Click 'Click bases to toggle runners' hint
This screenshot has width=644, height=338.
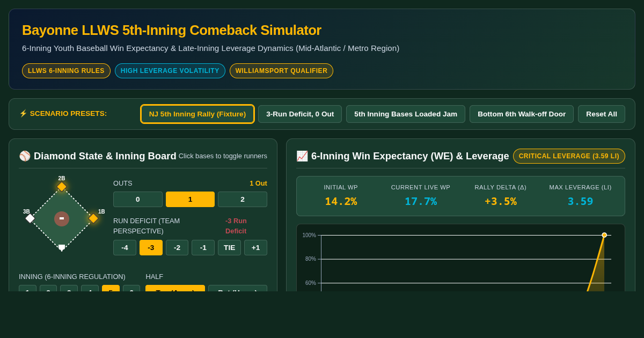pyautogui.click(x=223, y=156)
